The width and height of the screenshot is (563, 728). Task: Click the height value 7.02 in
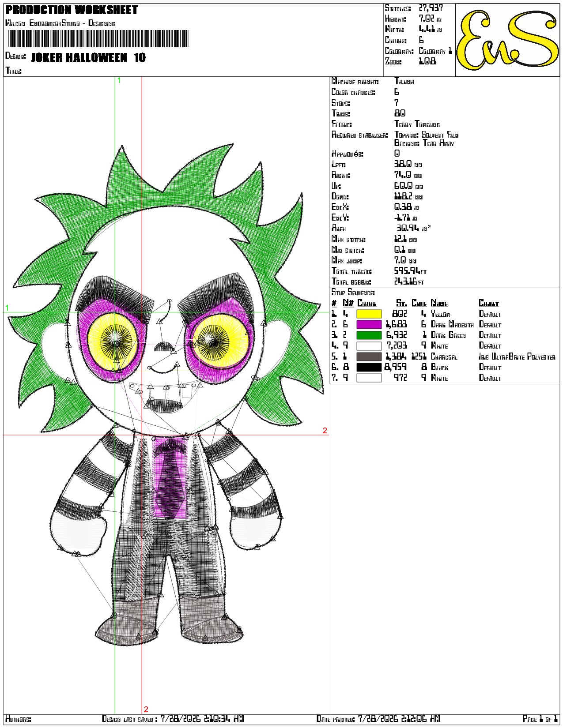430,19
